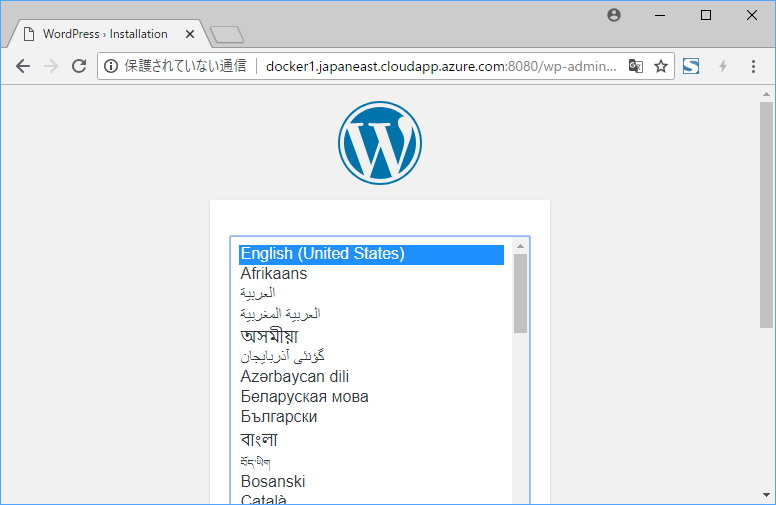Select Català in the language list
The image size is (776, 505).
[372, 499]
